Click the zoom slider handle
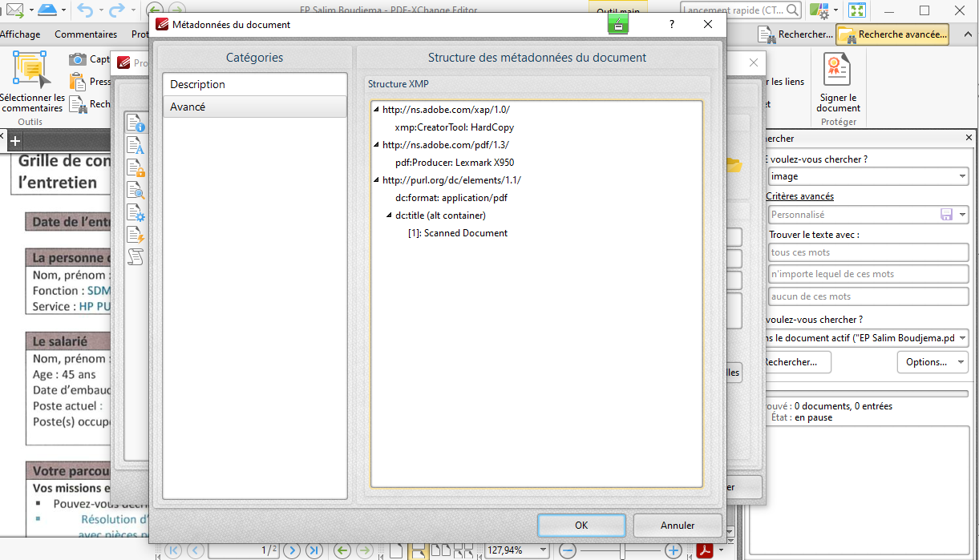 [621, 551]
